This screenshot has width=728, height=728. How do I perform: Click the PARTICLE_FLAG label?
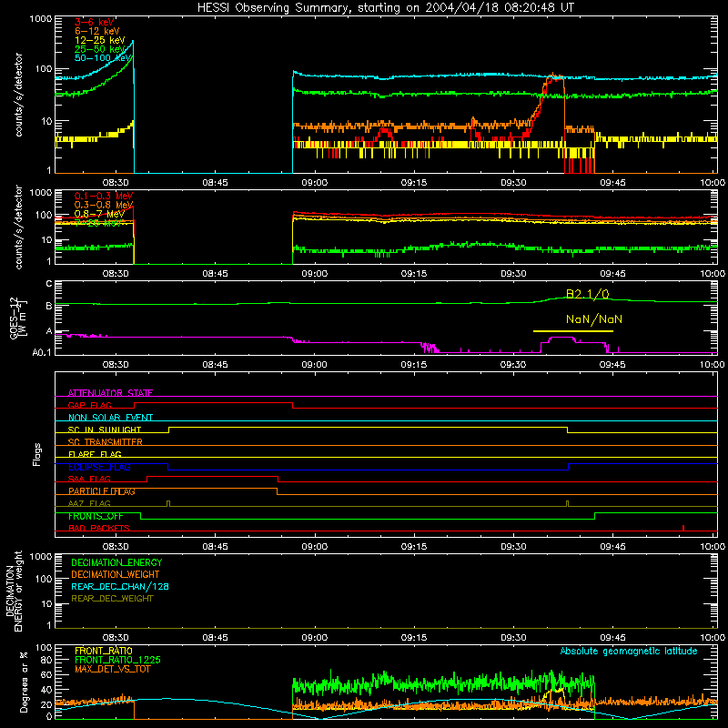click(x=102, y=491)
